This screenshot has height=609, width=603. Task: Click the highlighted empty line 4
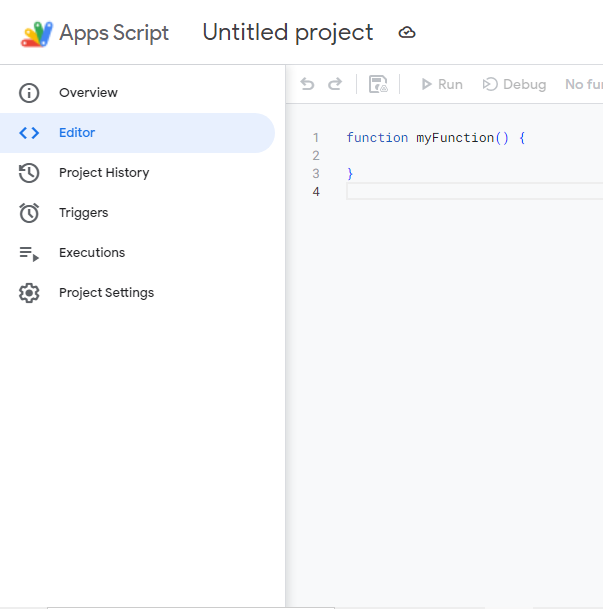tap(474, 191)
